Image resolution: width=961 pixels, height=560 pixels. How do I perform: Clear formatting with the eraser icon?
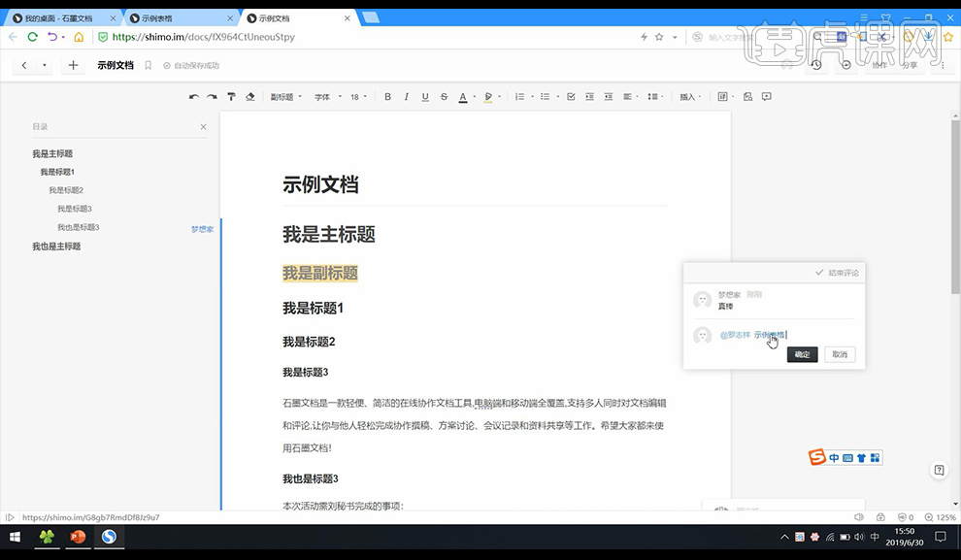[x=250, y=97]
